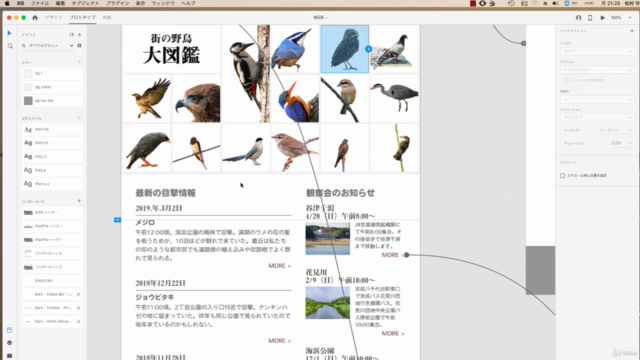Start the desktop preview play button

coord(602,18)
